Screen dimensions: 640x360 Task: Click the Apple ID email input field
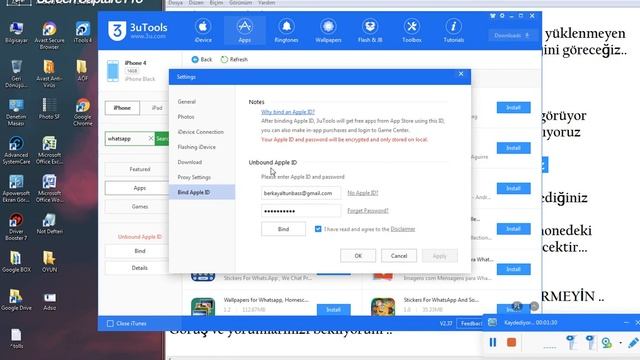301,193
